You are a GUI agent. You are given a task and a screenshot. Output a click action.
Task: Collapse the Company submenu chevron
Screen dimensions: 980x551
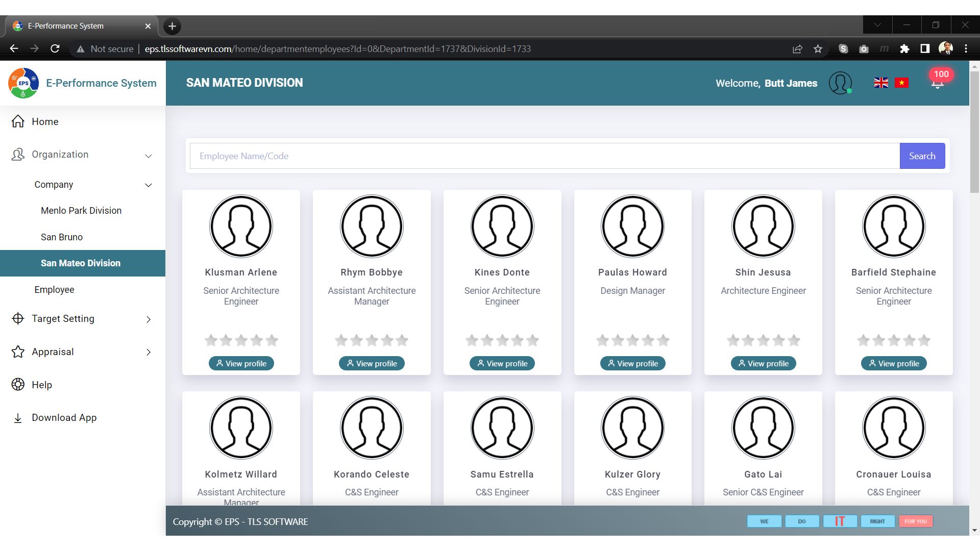(149, 185)
